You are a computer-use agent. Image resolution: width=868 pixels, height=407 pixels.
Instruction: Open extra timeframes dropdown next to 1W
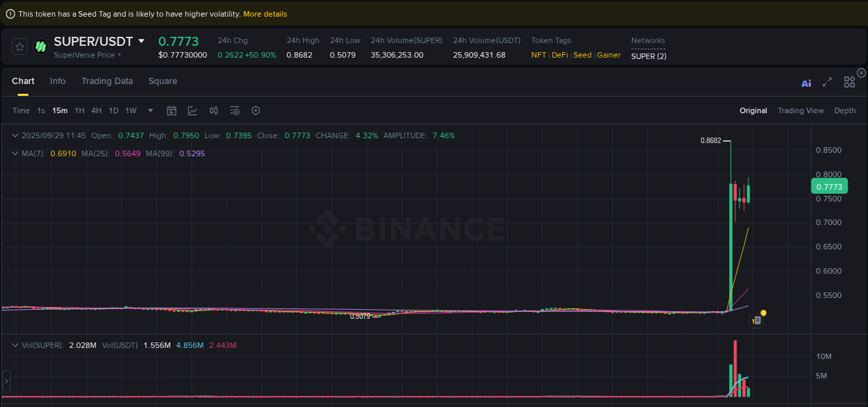click(150, 110)
